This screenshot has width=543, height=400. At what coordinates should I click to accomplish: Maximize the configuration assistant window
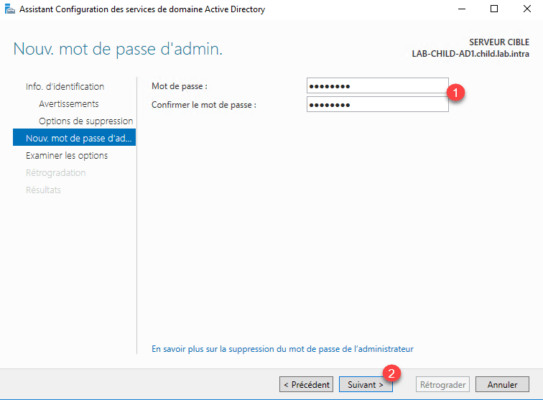pos(494,9)
